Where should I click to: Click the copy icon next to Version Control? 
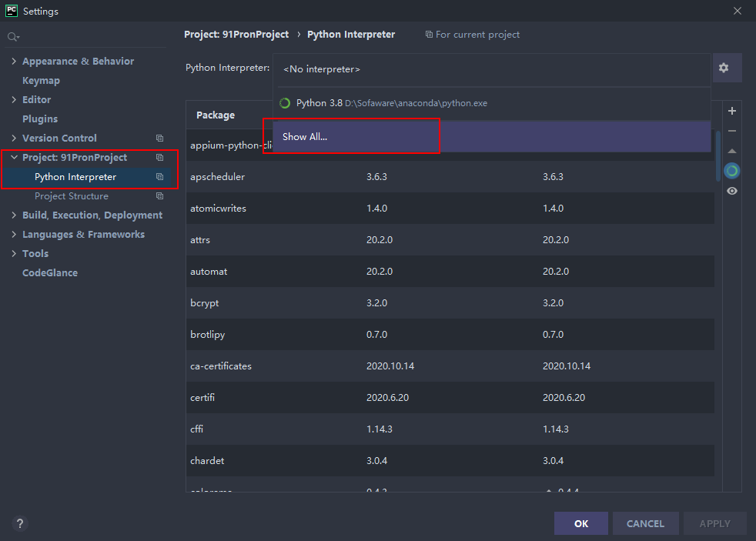(x=159, y=139)
